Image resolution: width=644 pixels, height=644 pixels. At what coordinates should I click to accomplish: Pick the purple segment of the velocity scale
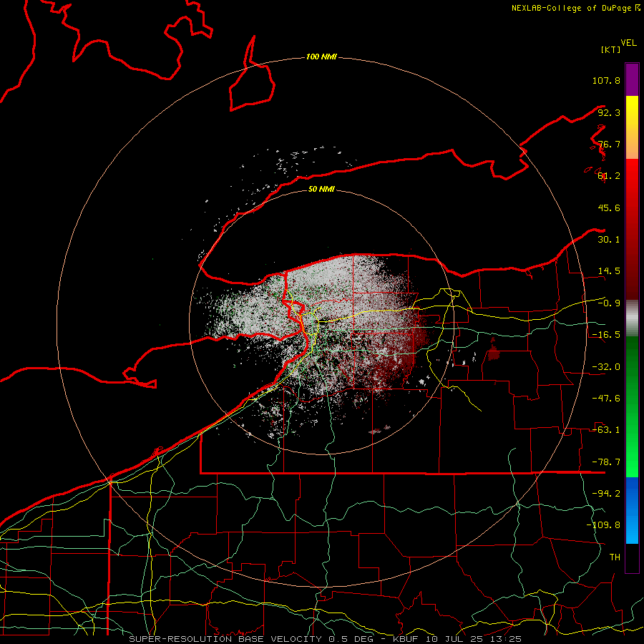(x=632, y=79)
